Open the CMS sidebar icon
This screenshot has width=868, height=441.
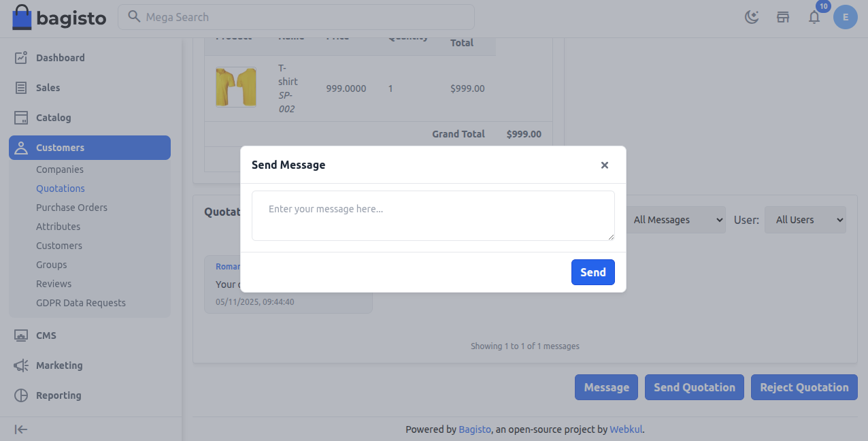21,336
